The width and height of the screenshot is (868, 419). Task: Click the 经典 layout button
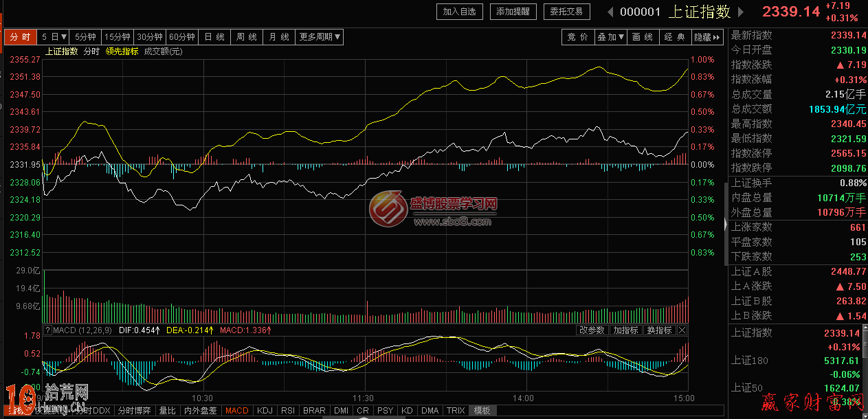point(674,37)
